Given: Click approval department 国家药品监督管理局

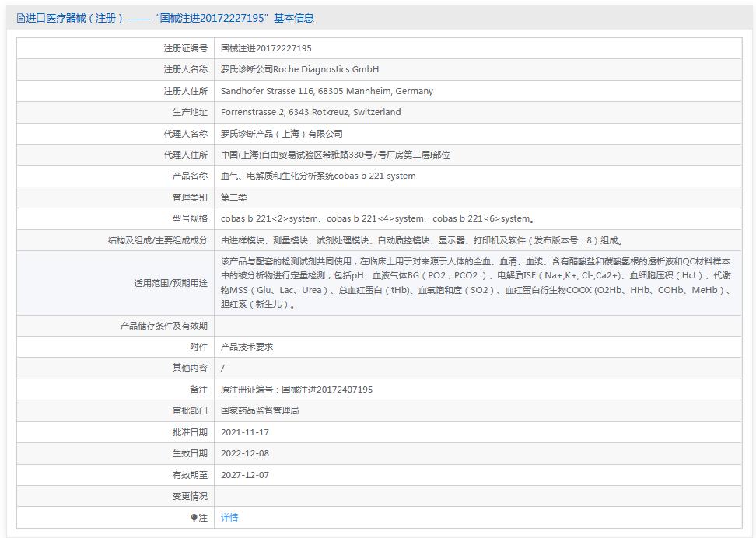Looking at the screenshot, I should tap(260, 410).
